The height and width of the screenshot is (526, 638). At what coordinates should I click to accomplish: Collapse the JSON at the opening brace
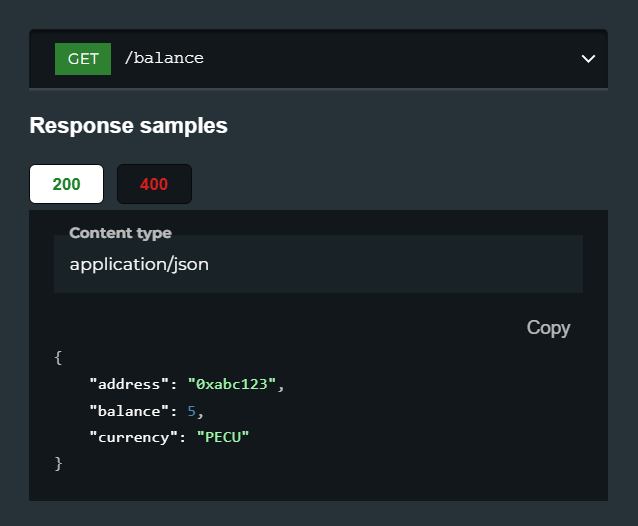58,358
